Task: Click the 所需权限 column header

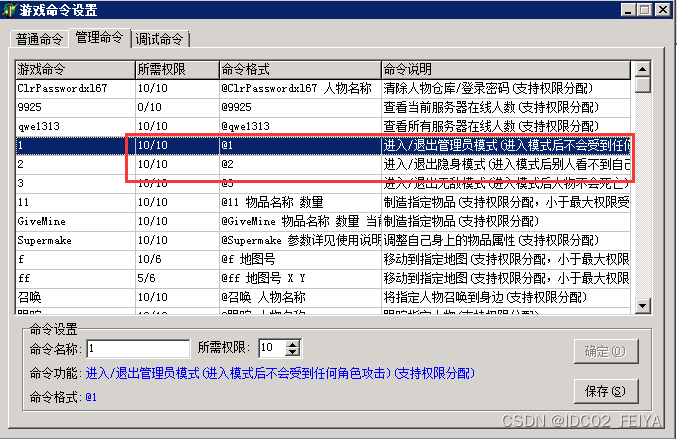Action: (176, 70)
